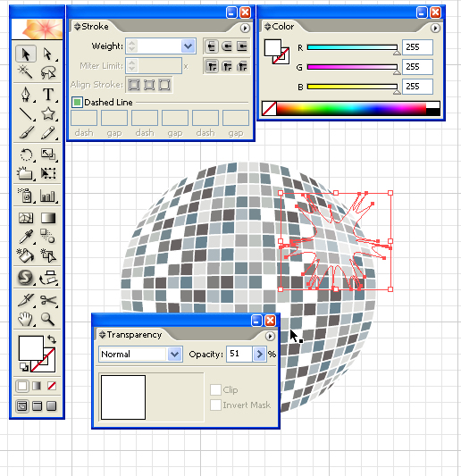Select the Slice (knife) tool
This screenshot has width=461, height=476.
pyautogui.click(x=26, y=301)
